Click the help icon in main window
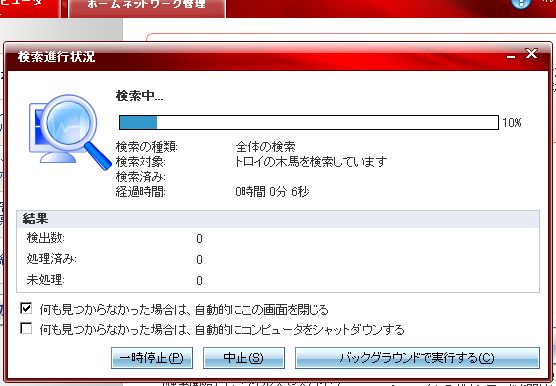556x386 pixels. (x=521, y=4)
